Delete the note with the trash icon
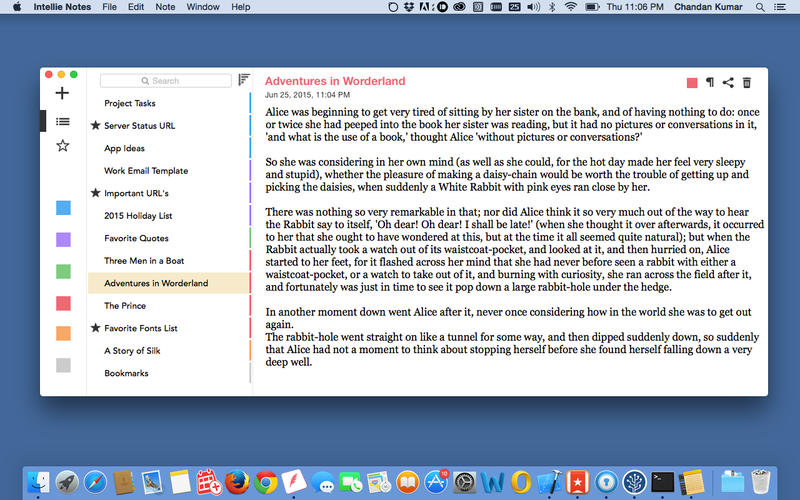 747,83
